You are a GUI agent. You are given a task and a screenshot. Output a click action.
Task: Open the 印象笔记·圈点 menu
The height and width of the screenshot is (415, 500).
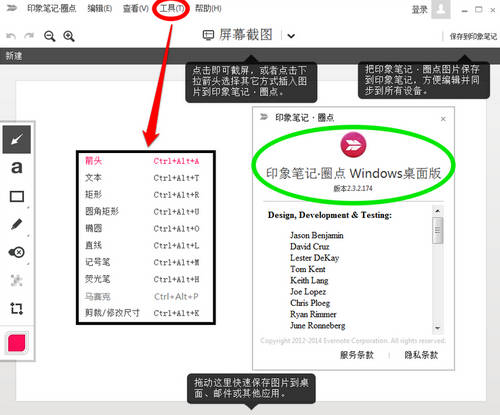52,8
